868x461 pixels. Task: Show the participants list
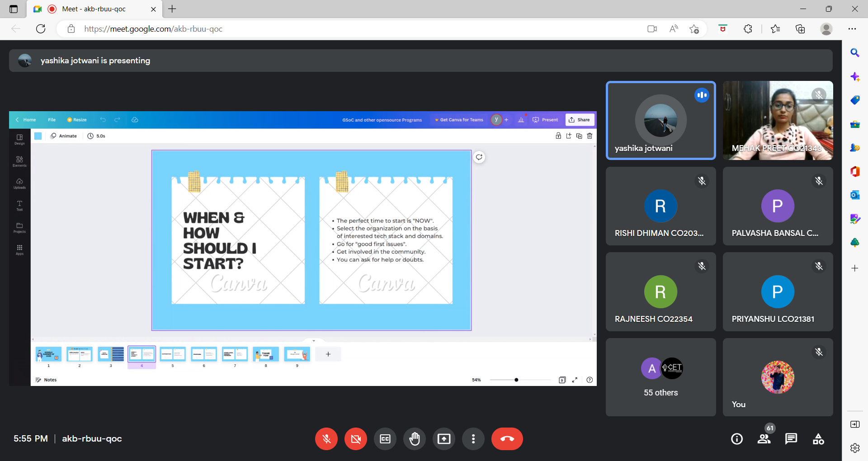click(x=764, y=439)
